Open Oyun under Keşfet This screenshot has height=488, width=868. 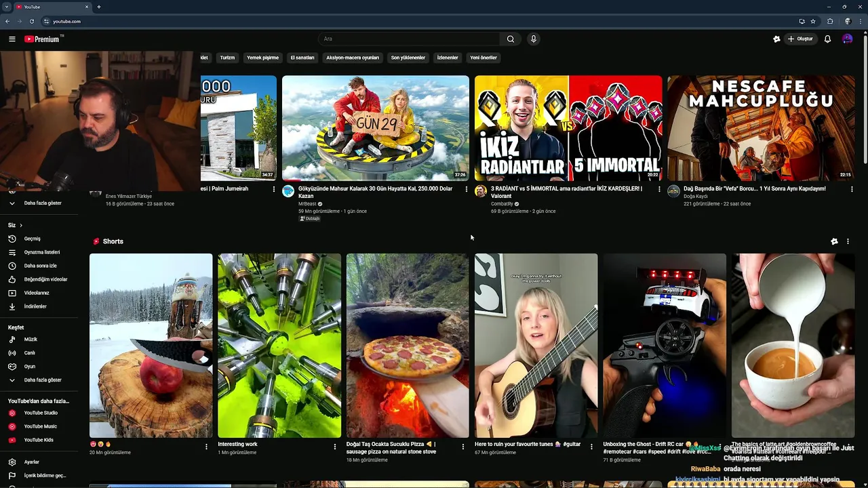point(39,366)
